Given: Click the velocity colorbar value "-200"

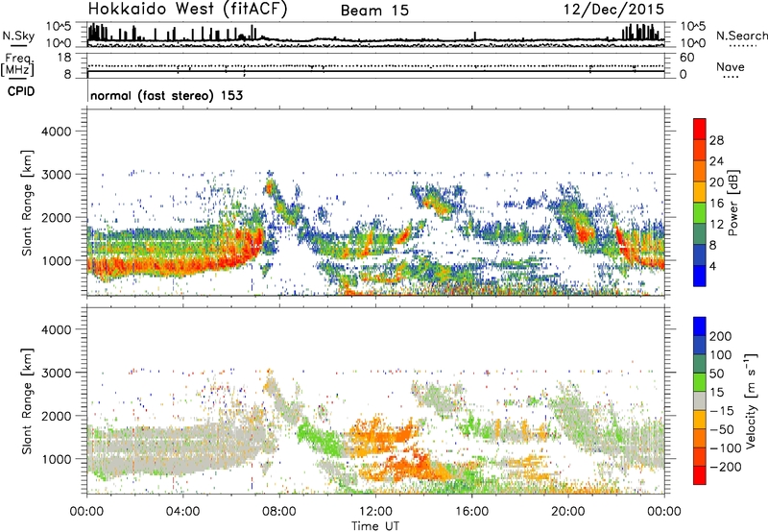Looking at the screenshot, I should point(726,467).
